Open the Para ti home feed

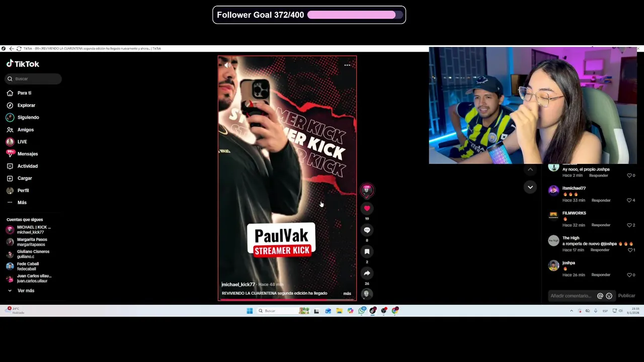[x=19, y=93]
